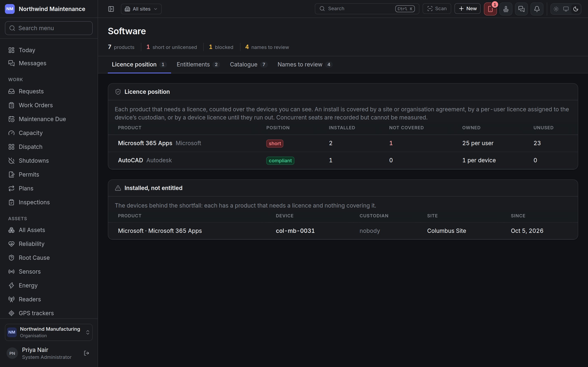Click the Scan button
588x367 pixels.
[x=437, y=9]
